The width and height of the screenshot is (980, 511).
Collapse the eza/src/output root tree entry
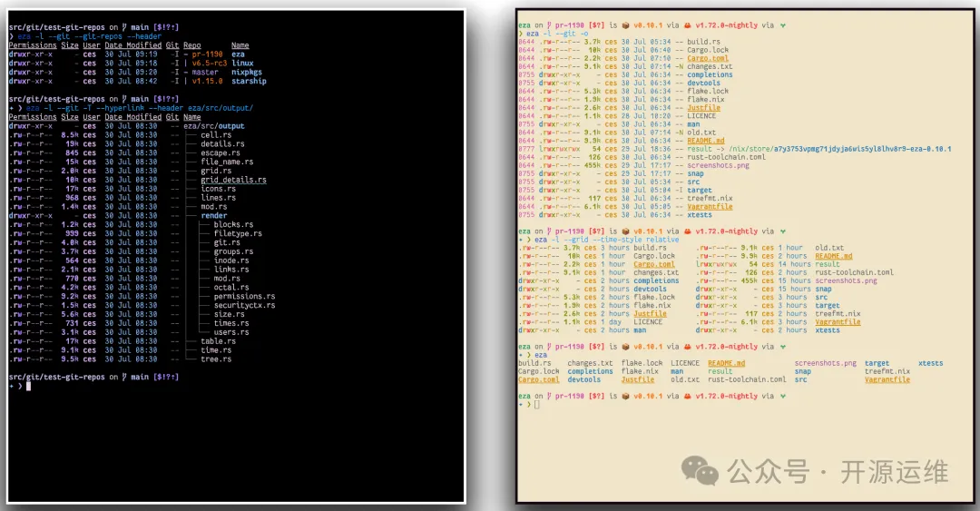coord(213,126)
